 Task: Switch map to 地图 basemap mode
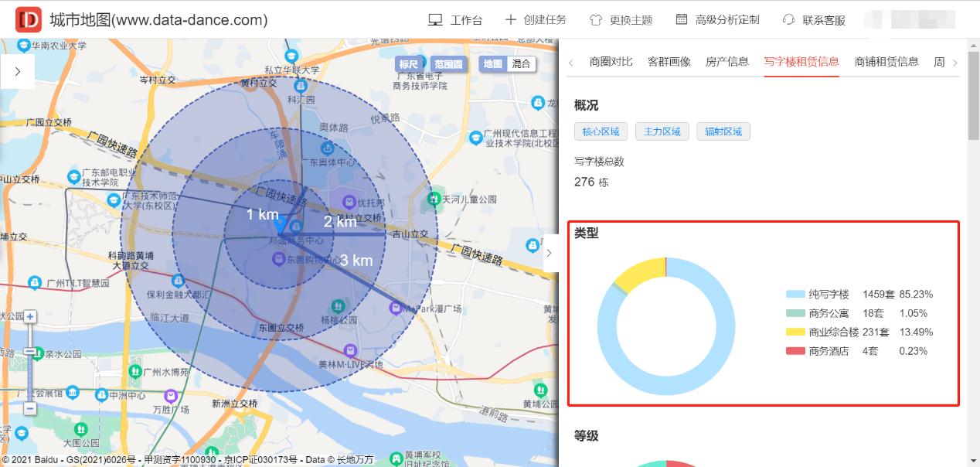click(492, 65)
